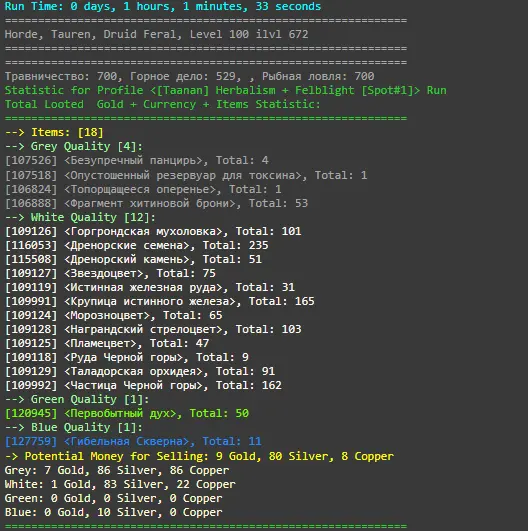Select the Руда Черной горы row
The image size is (528, 531).
pyautogui.click(x=127, y=357)
